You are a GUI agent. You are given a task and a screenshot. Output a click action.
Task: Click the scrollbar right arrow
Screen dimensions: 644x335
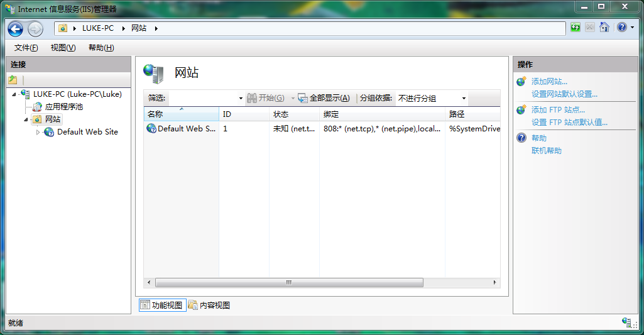pyautogui.click(x=494, y=282)
